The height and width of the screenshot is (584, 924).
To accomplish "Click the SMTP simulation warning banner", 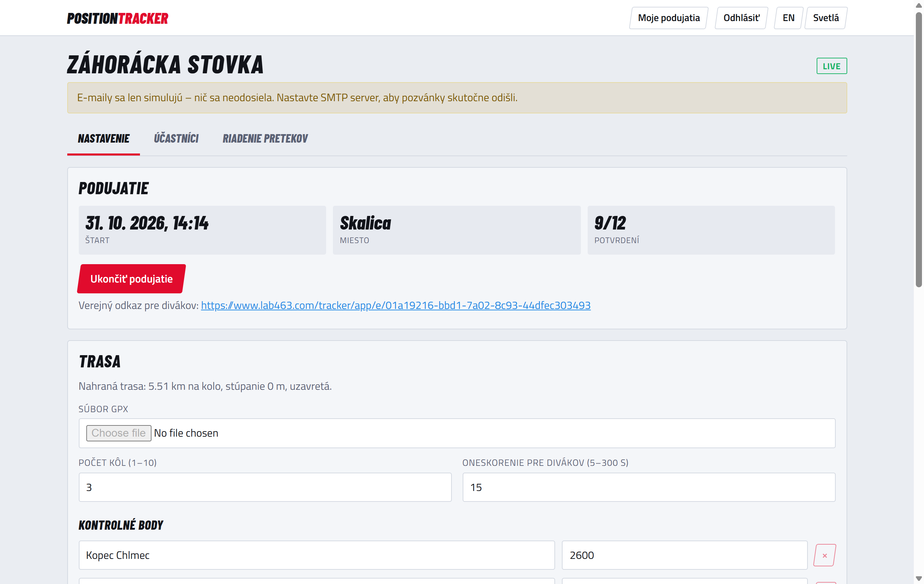I will [457, 98].
